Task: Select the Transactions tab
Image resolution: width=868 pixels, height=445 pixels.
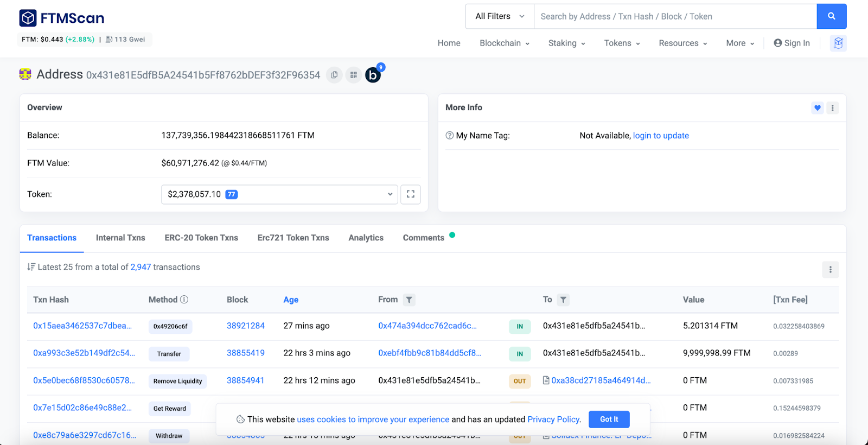Action: tap(52, 238)
